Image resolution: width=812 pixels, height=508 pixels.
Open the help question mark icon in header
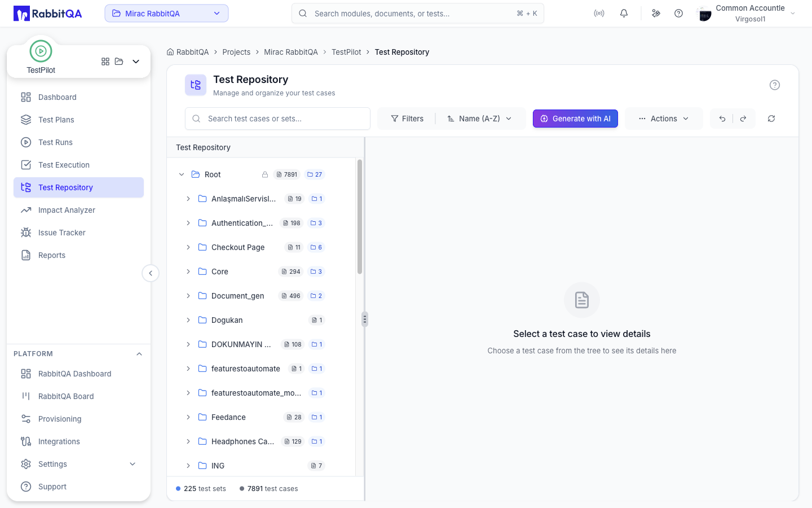pos(678,14)
